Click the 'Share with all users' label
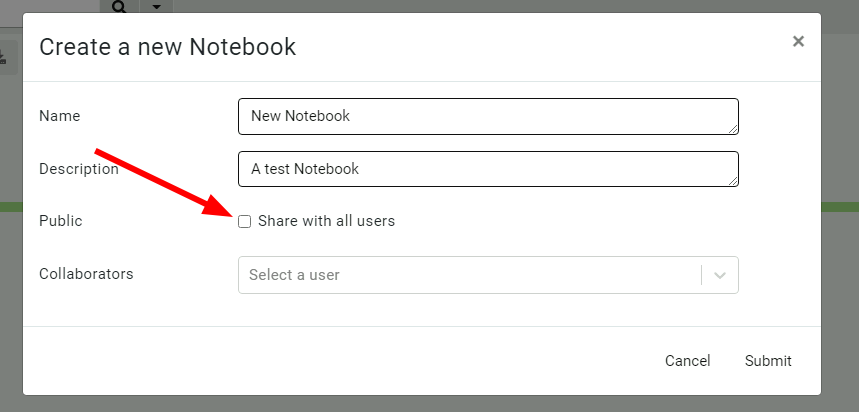This screenshot has width=859, height=412. (x=326, y=221)
